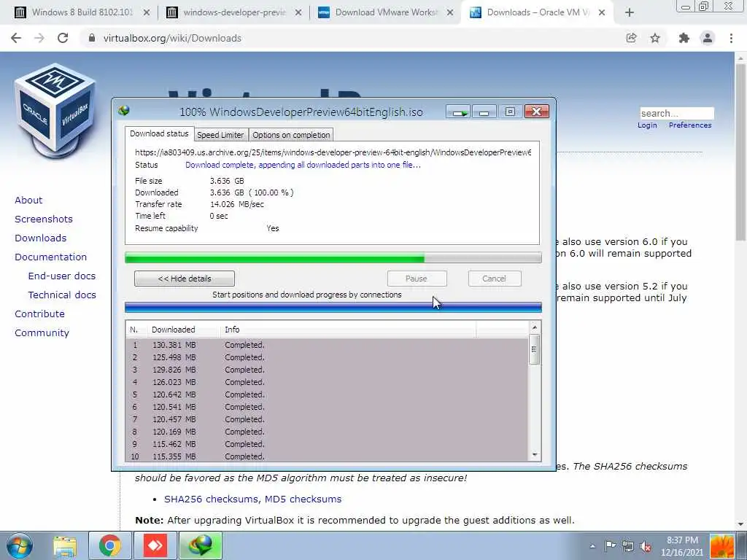747x560 pixels.
Task: Open the Screenshots sidebar link
Action: [x=44, y=219]
